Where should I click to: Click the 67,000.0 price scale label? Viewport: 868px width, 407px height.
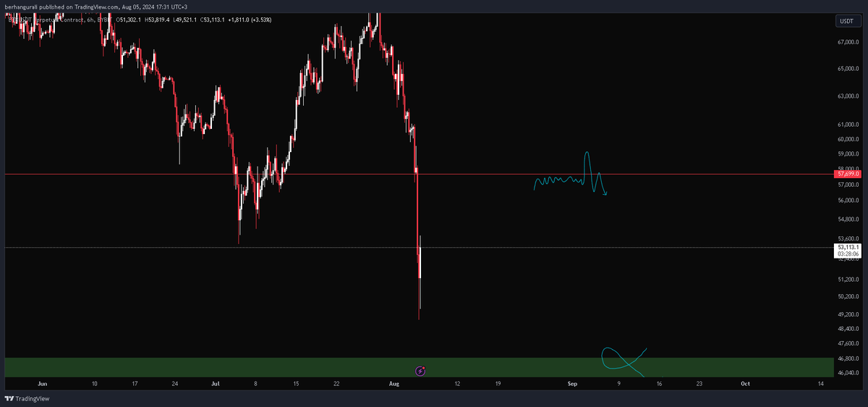848,42
